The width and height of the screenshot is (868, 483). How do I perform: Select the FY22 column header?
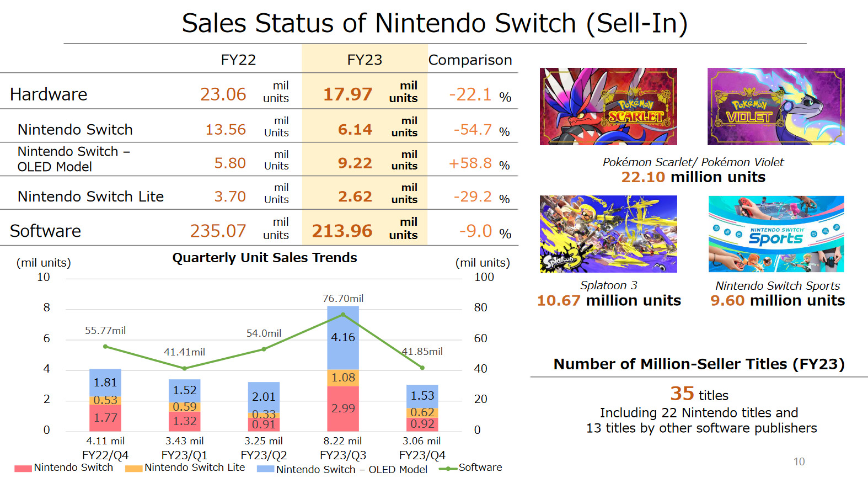(x=238, y=60)
